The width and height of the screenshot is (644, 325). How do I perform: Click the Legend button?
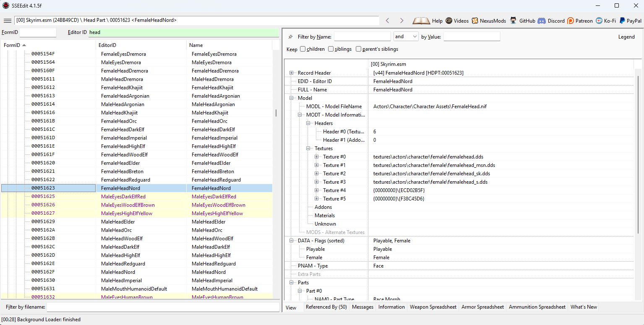pyautogui.click(x=626, y=37)
